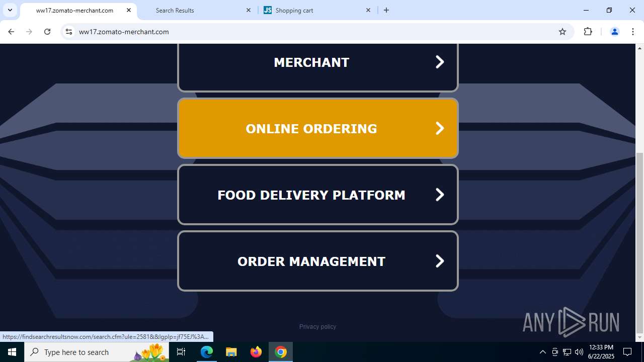Image resolution: width=644 pixels, height=362 pixels.
Task: Click the scrollbar down arrow
Action: coord(639,337)
